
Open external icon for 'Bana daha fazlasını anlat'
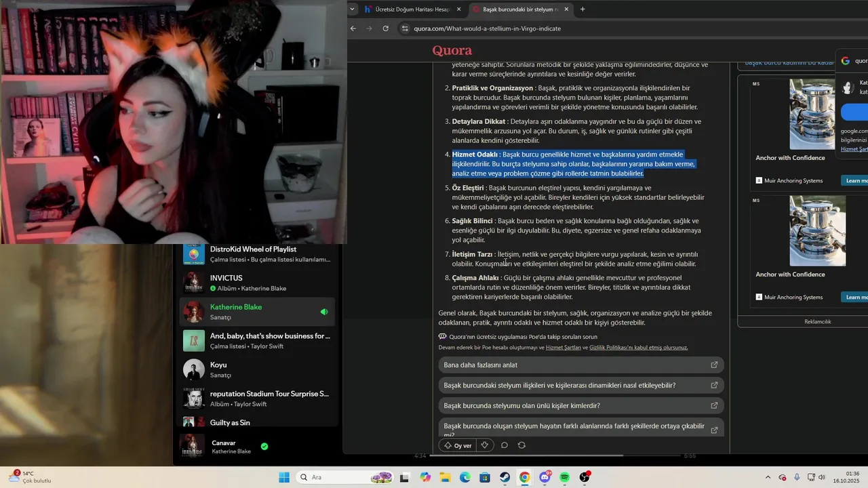(x=714, y=365)
